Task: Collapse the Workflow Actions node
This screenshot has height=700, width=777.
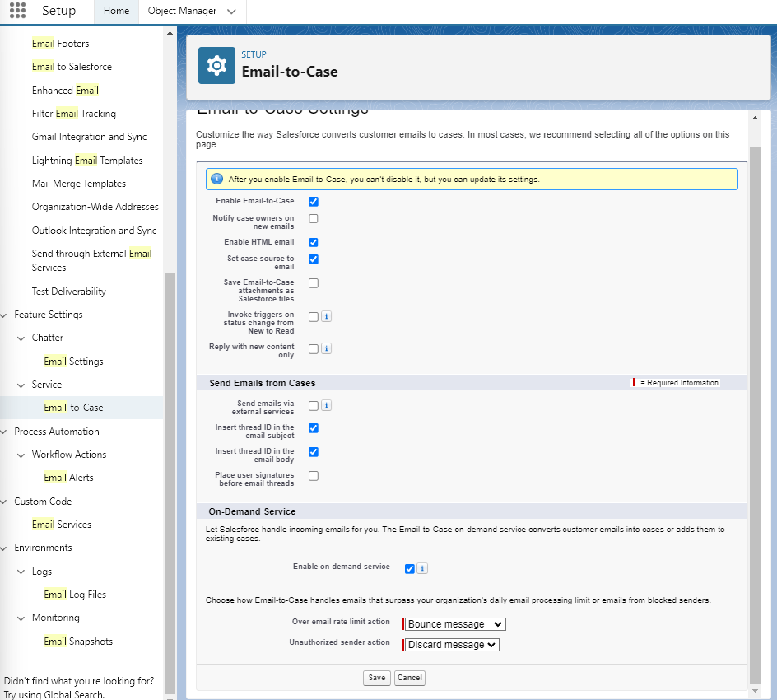Action: (x=21, y=455)
